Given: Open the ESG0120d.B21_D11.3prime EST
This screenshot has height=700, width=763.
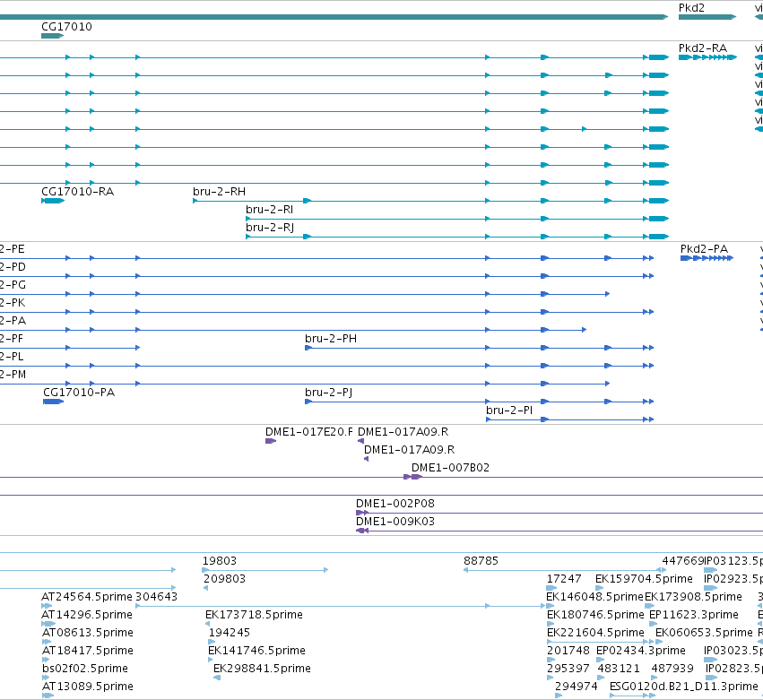Looking at the screenshot, I should point(632,696).
